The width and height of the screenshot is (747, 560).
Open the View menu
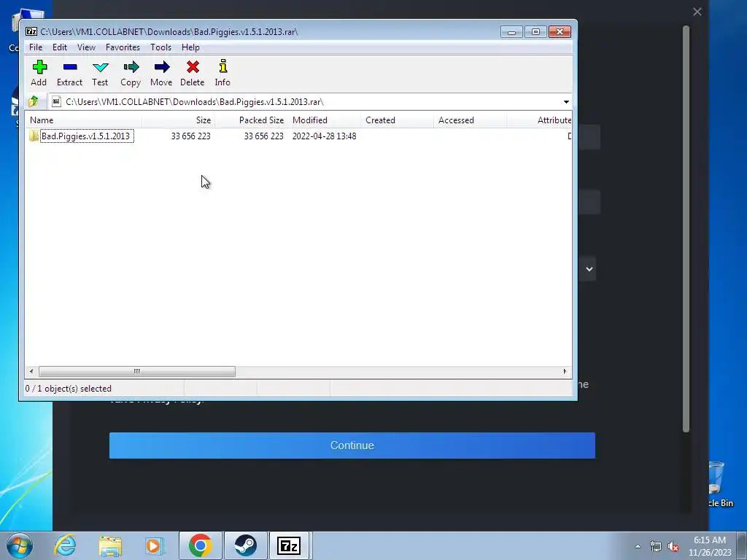tap(86, 47)
